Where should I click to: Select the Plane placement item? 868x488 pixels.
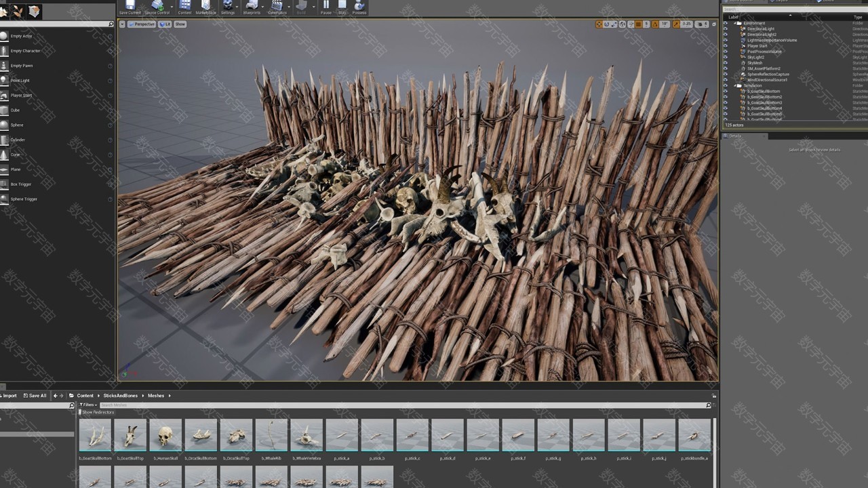point(57,169)
